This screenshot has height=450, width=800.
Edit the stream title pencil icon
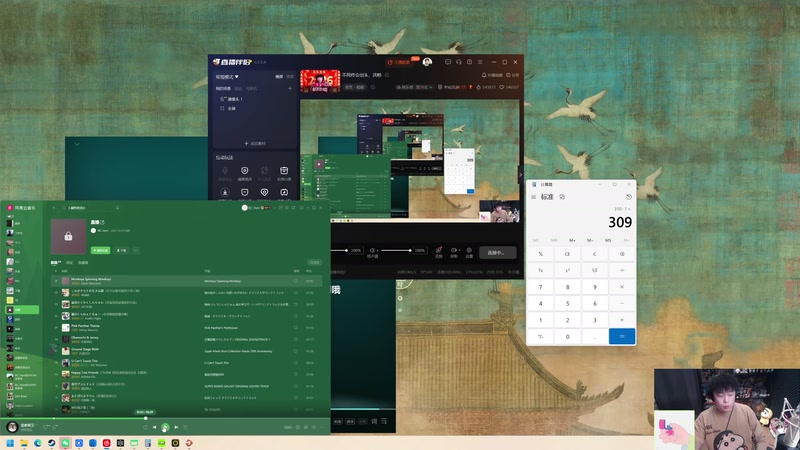pyautogui.click(x=387, y=75)
